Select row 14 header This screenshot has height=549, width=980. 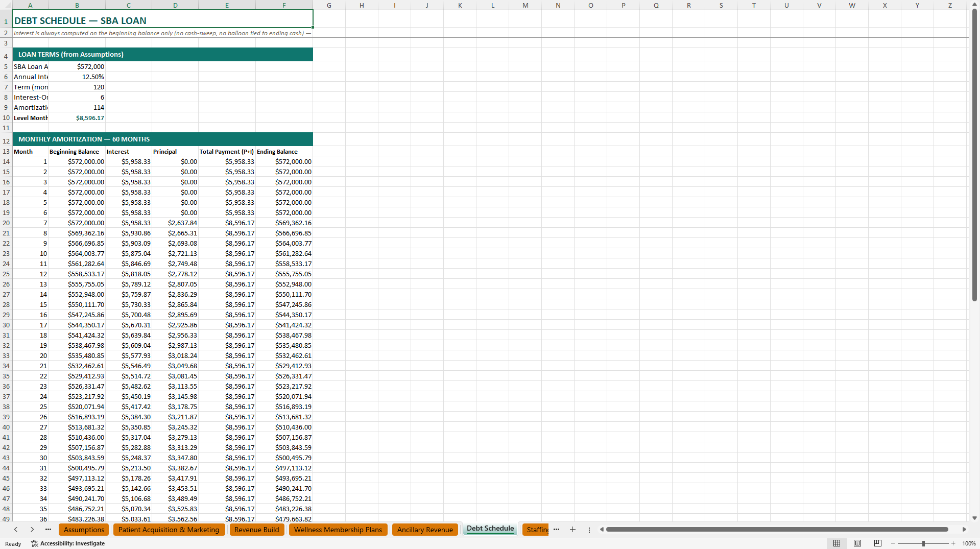(x=6, y=161)
